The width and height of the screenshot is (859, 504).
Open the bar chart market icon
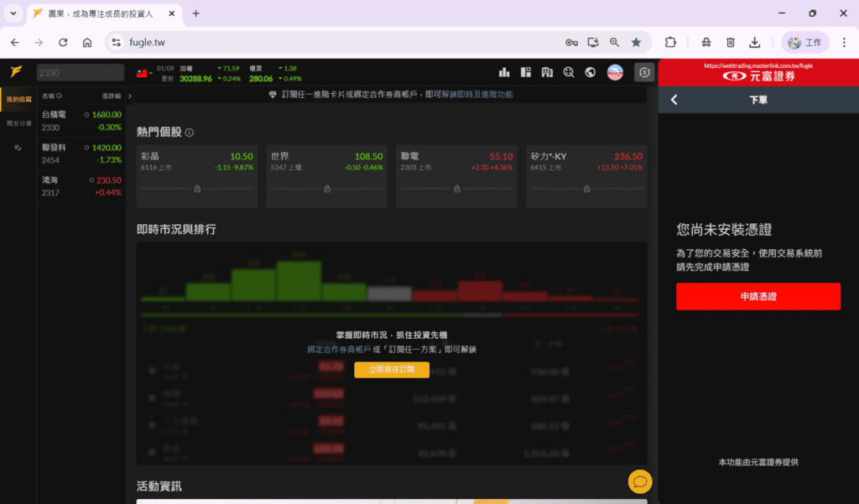coord(504,72)
